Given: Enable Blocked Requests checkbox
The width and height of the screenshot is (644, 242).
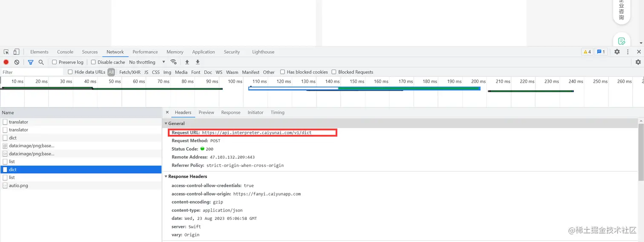Looking at the screenshot, I should coord(334,72).
